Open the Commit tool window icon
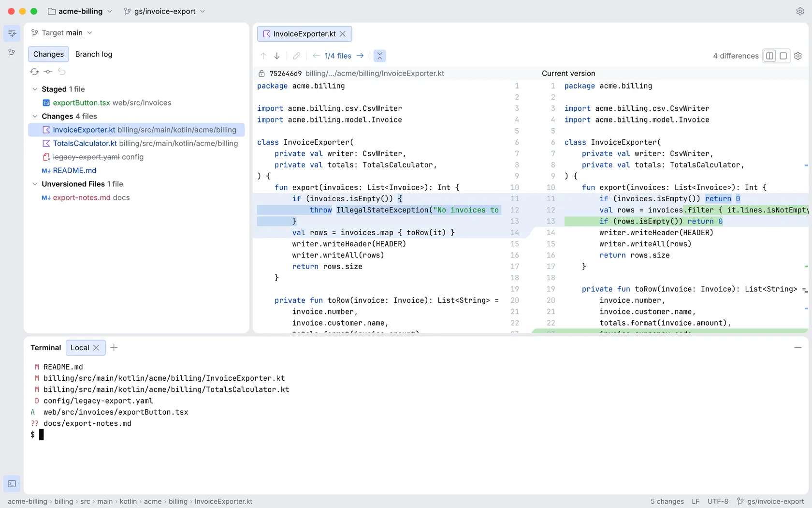The image size is (812, 508). point(12,33)
